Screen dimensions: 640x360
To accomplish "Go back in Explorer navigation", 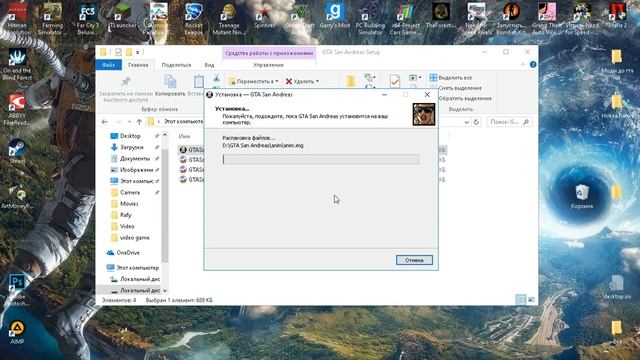I will pos(105,122).
